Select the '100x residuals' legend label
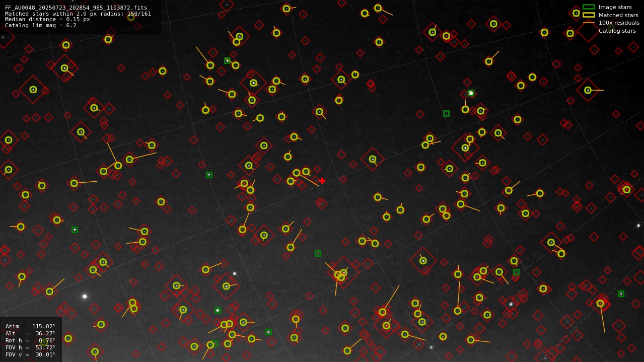The width and height of the screenshot is (644, 362). [619, 23]
